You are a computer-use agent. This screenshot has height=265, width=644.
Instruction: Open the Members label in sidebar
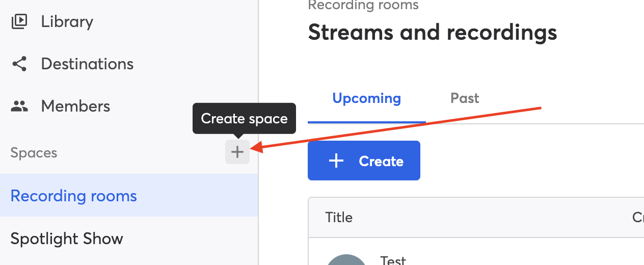coord(75,106)
